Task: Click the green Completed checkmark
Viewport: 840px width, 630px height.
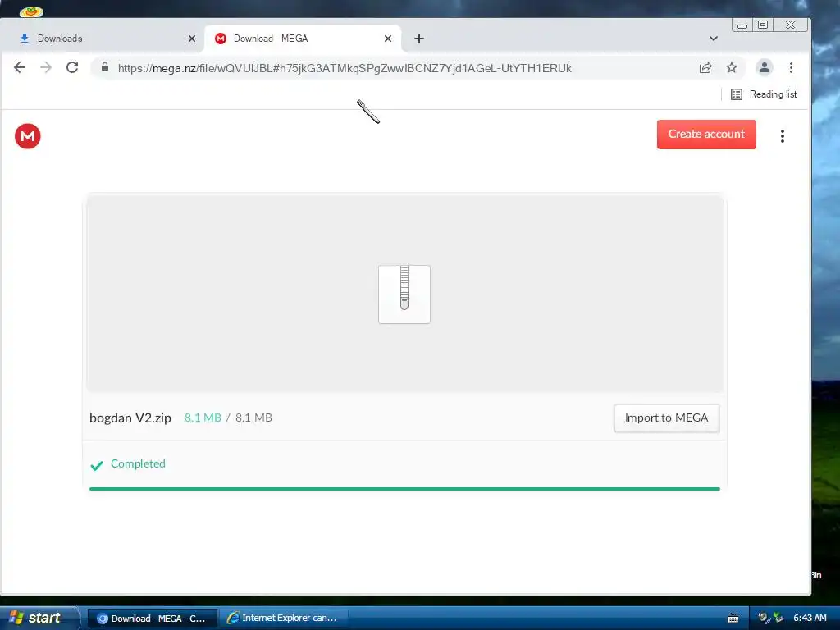Action: [x=97, y=466]
